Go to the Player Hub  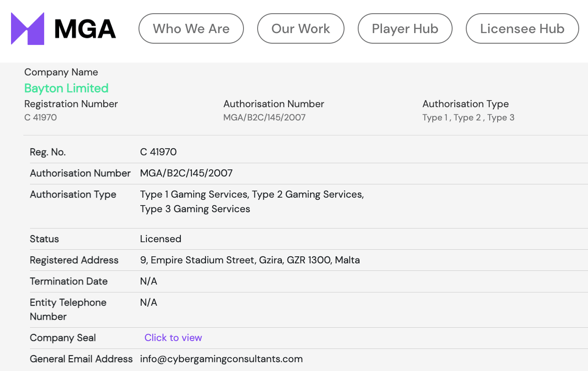click(405, 29)
